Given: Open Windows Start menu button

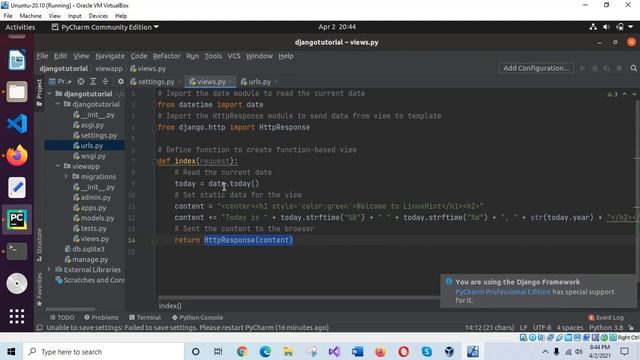Looking at the screenshot, I should pyautogui.click(x=11, y=351).
